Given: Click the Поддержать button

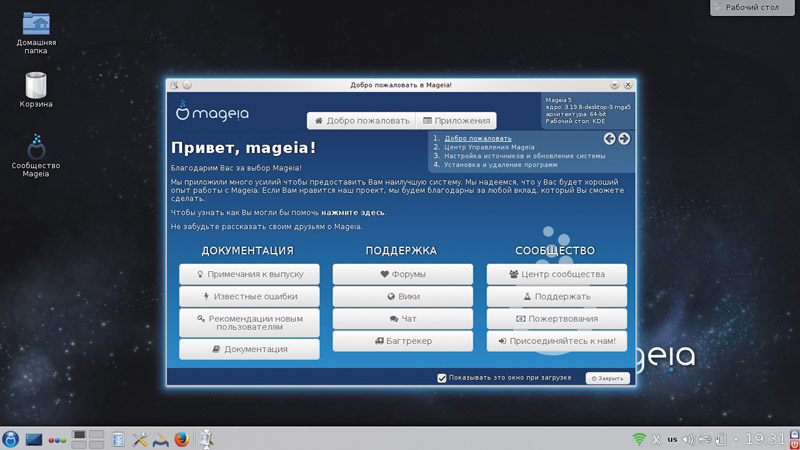Looking at the screenshot, I should [557, 296].
